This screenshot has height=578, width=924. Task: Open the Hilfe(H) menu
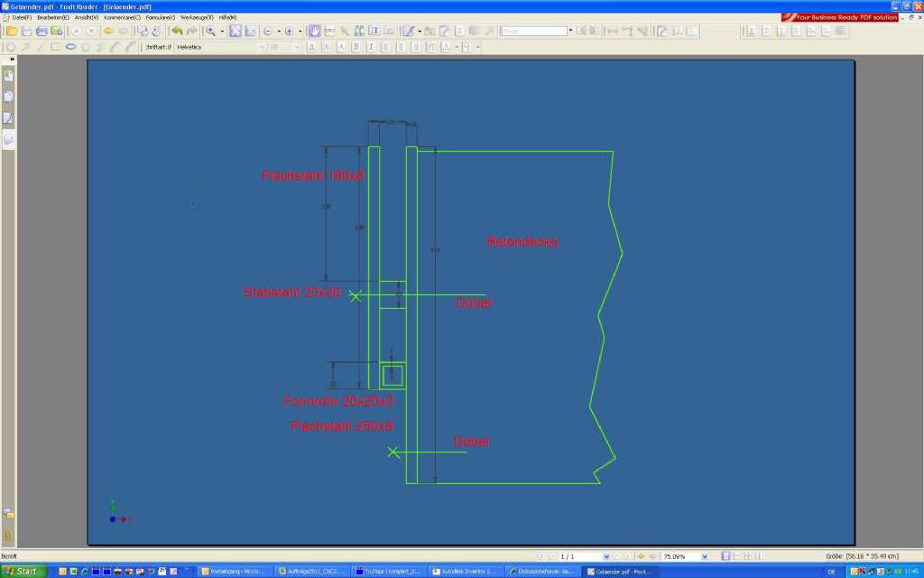click(227, 18)
